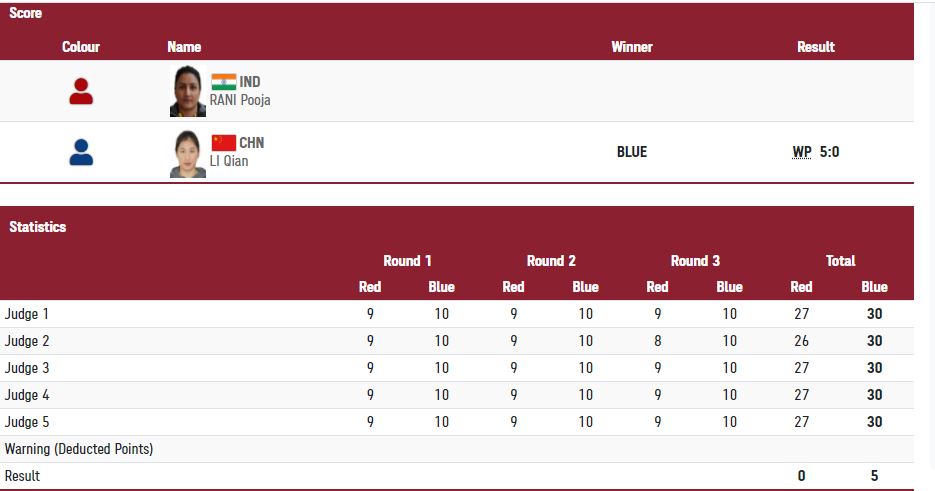Click the BLUE winner text
Viewport: 935px width, 491px height.
[x=632, y=152]
